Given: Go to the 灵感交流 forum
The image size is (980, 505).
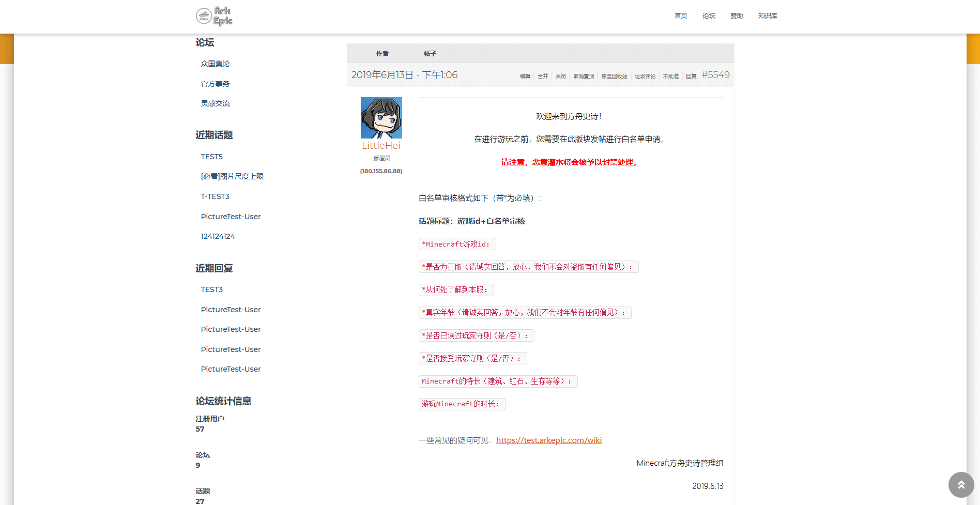Looking at the screenshot, I should point(215,103).
